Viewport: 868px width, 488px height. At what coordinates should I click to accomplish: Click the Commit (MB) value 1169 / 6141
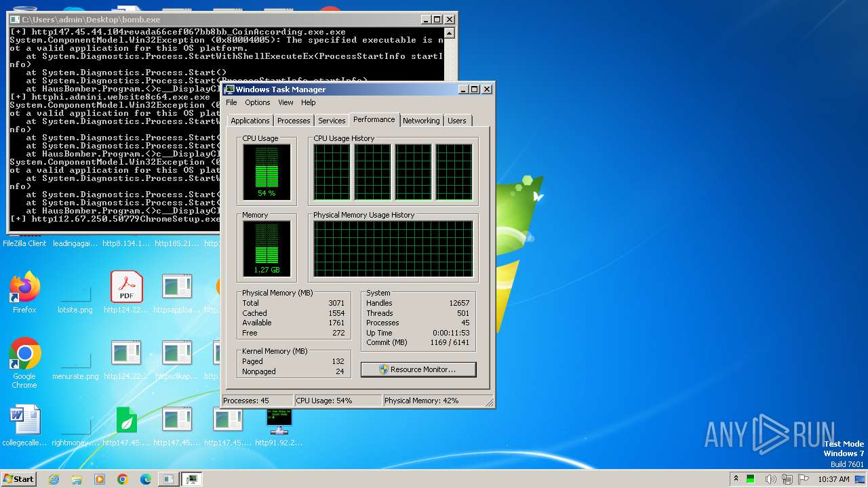[x=450, y=342]
